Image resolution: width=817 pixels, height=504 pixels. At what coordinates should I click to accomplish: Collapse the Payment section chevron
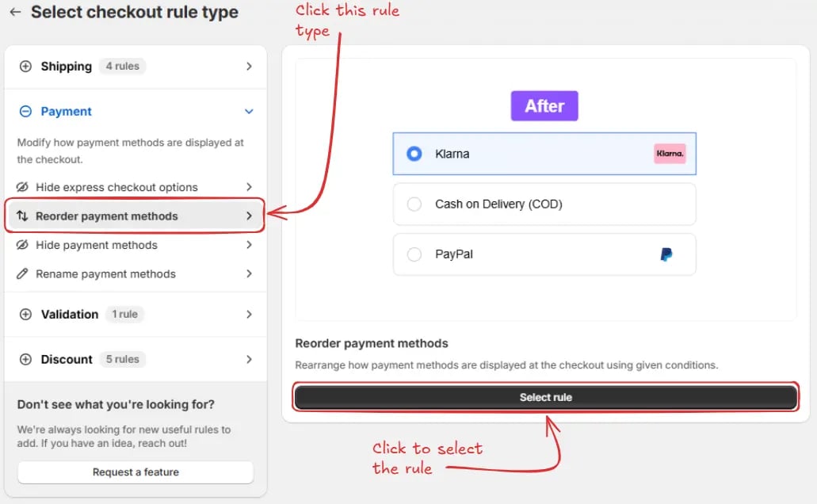click(249, 111)
